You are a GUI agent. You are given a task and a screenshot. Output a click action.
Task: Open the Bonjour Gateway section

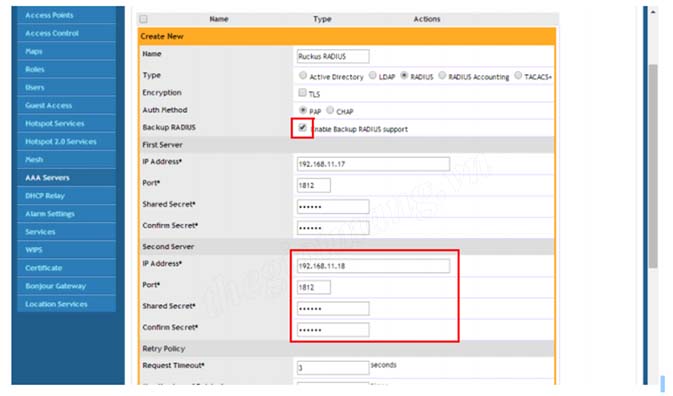click(x=67, y=286)
